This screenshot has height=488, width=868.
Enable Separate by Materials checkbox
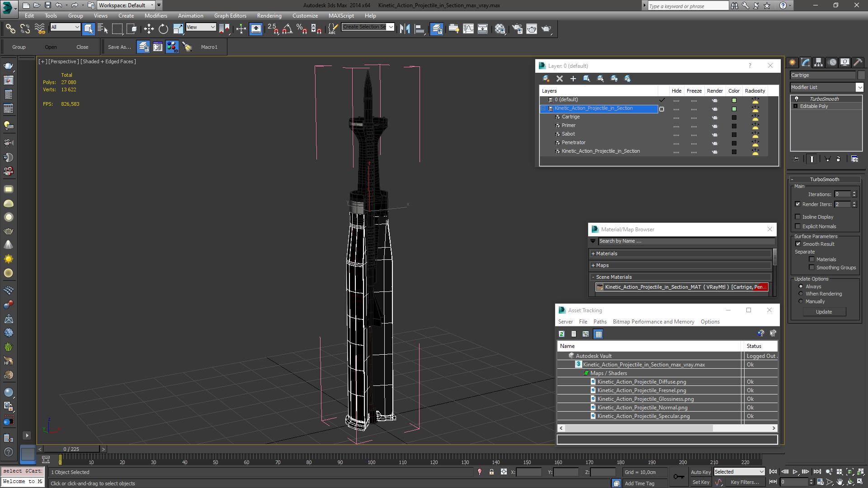click(x=811, y=259)
